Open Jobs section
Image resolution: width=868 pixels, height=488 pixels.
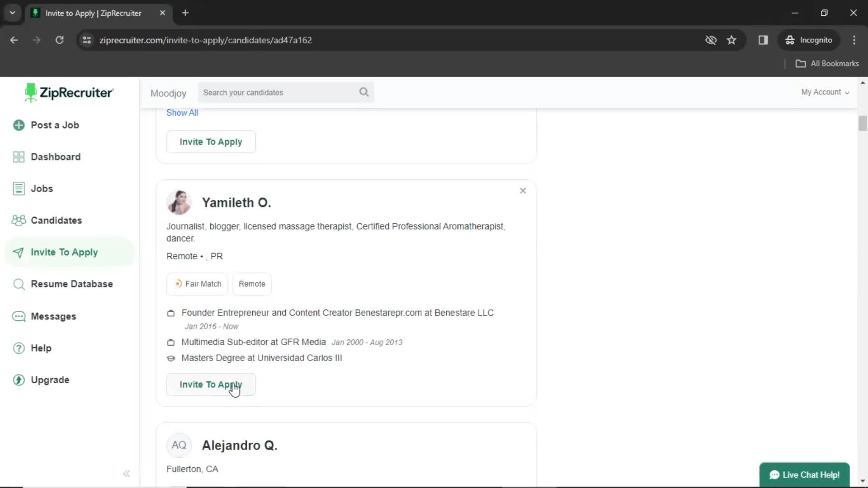pyautogui.click(x=42, y=188)
